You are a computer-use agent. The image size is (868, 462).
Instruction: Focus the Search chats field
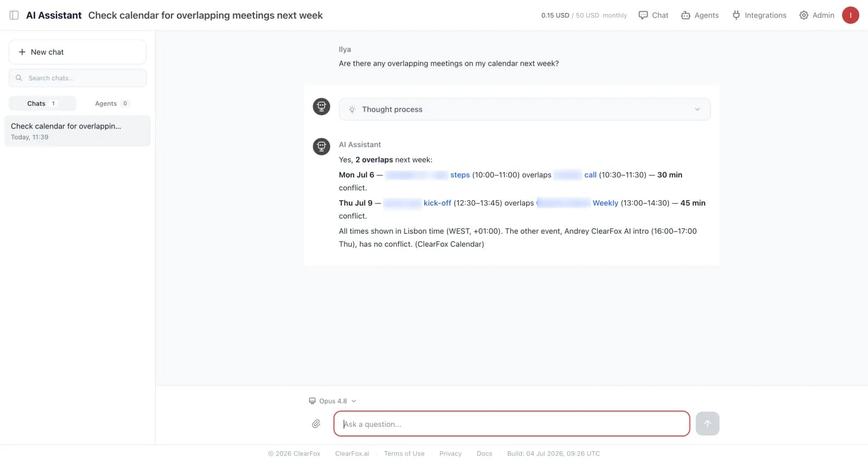pyautogui.click(x=78, y=78)
